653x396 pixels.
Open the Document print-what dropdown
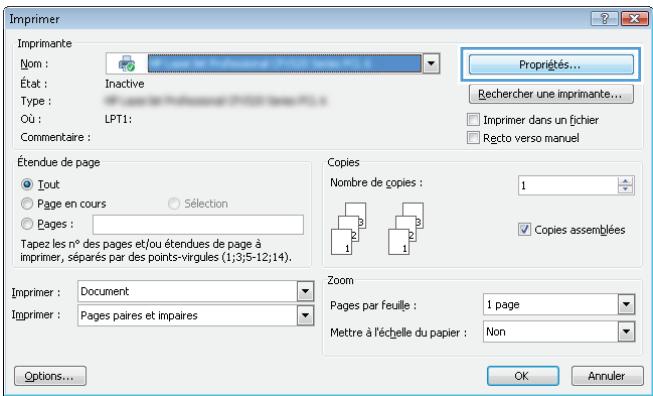tap(305, 291)
